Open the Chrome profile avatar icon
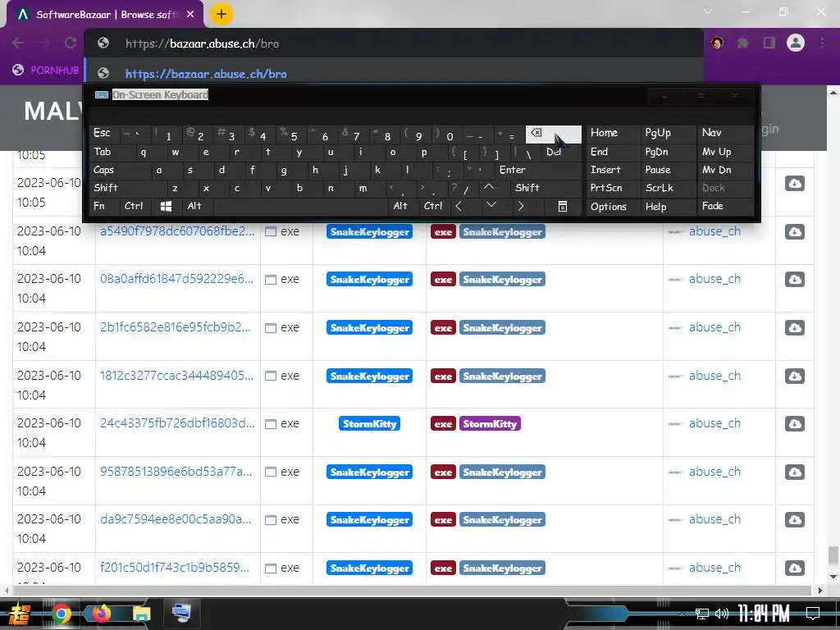This screenshot has height=630, width=840. click(x=796, y=43)
